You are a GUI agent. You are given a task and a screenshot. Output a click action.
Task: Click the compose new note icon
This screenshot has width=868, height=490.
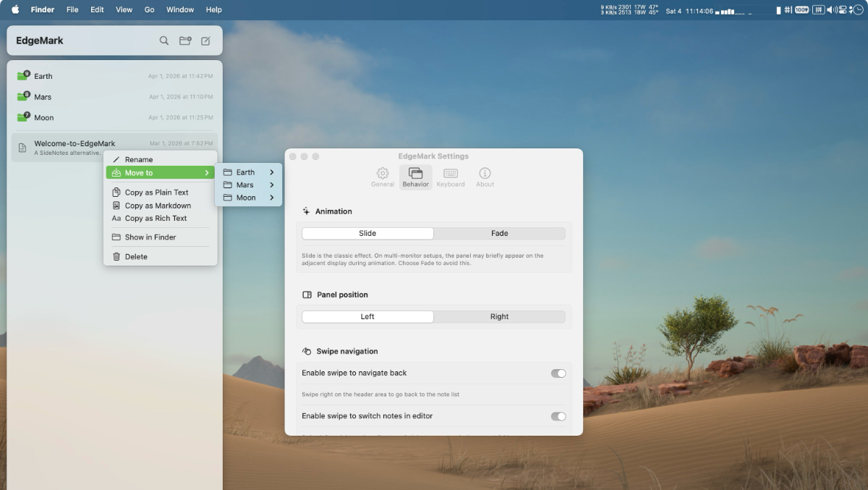point(206,41)
